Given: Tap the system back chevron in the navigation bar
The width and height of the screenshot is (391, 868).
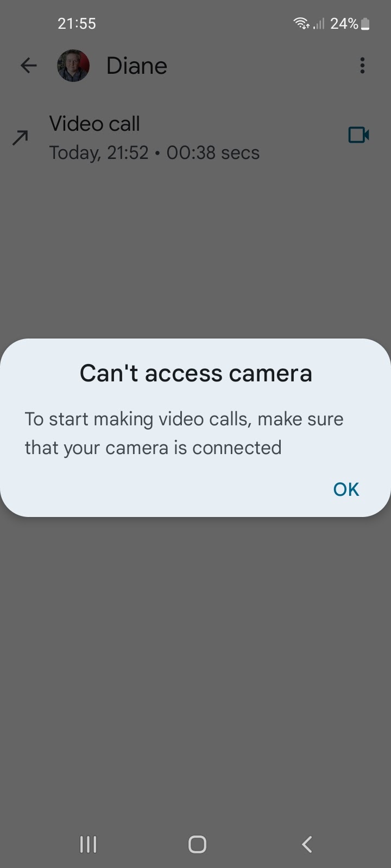Looking at the screenshot, I should (307, 844).
